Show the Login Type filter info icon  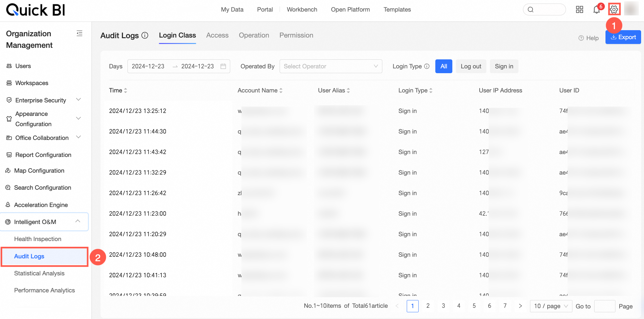pyautogui.click(x=427, y=66)
